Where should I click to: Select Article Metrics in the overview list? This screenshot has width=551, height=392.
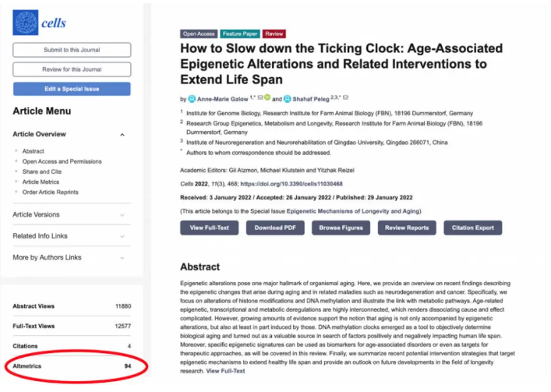click(41, 182)
